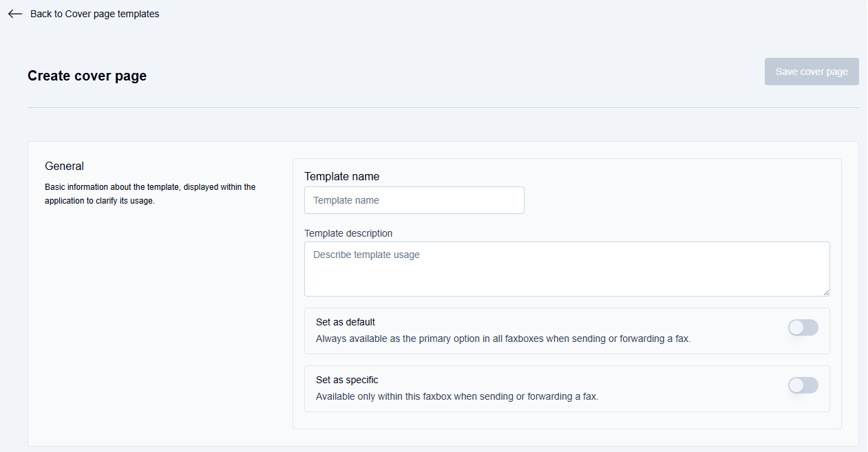Focus the Template name input field
Screen dimensions: 868x452
point(414,200)
